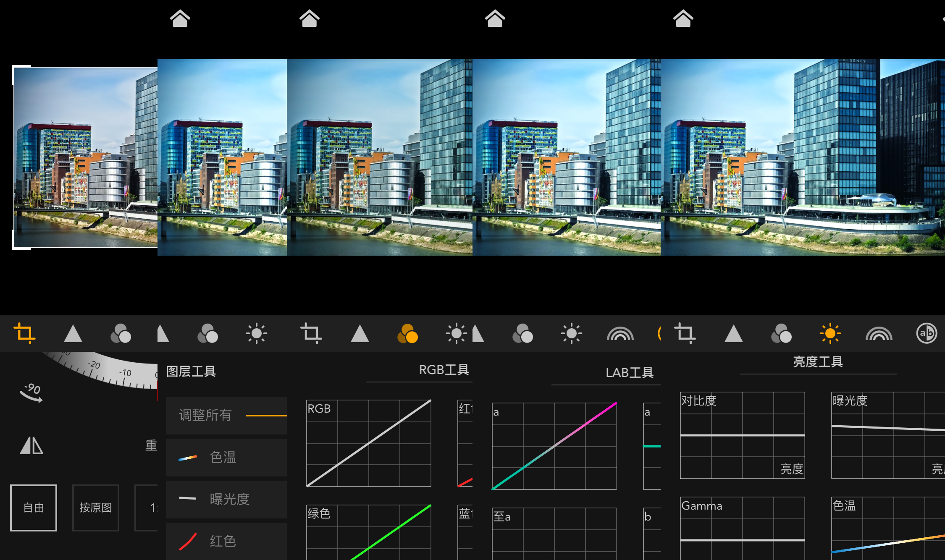Tap the photo preview in 亮度工具 screen
This screenshot has height=560, width=945.
[x=803, y=157]
